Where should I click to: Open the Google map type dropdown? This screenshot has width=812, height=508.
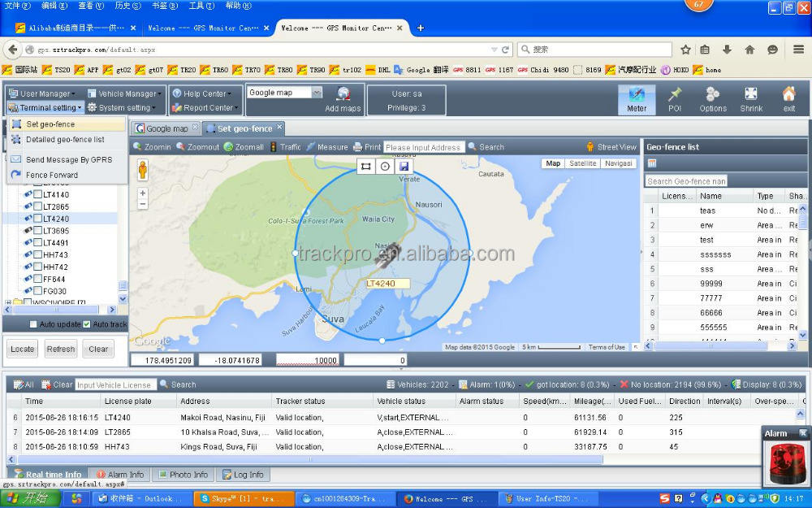point(317,93)
